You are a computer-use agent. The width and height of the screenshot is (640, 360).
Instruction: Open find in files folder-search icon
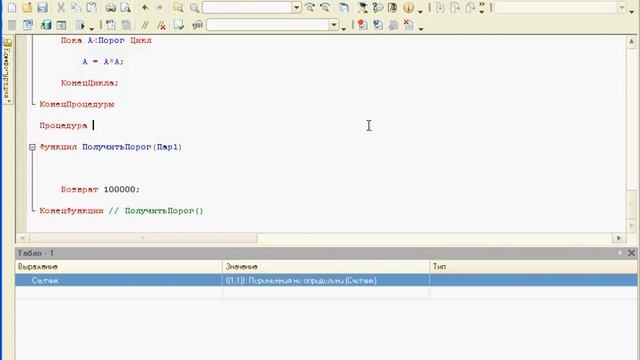[178, 7]
